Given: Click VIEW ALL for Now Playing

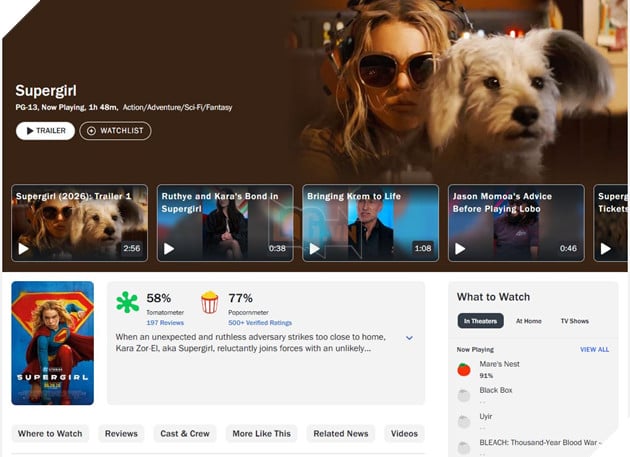Looking at the screenshot, I should (x=595, y=350).
